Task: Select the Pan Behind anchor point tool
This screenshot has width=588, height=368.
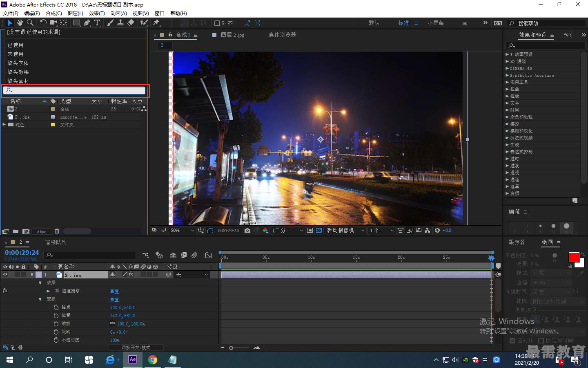Action: (x=64, y=23)
